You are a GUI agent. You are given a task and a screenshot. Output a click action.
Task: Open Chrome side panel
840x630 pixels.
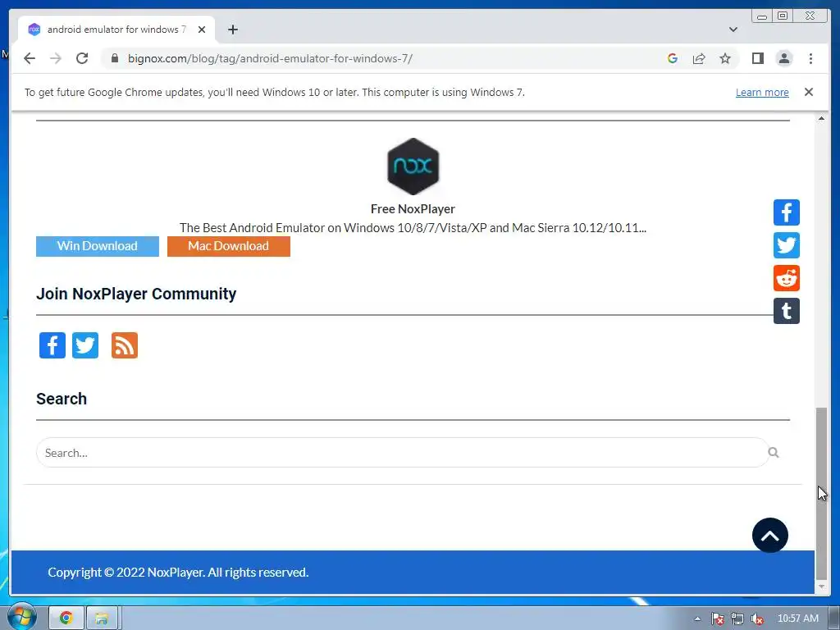coord(757,58)
